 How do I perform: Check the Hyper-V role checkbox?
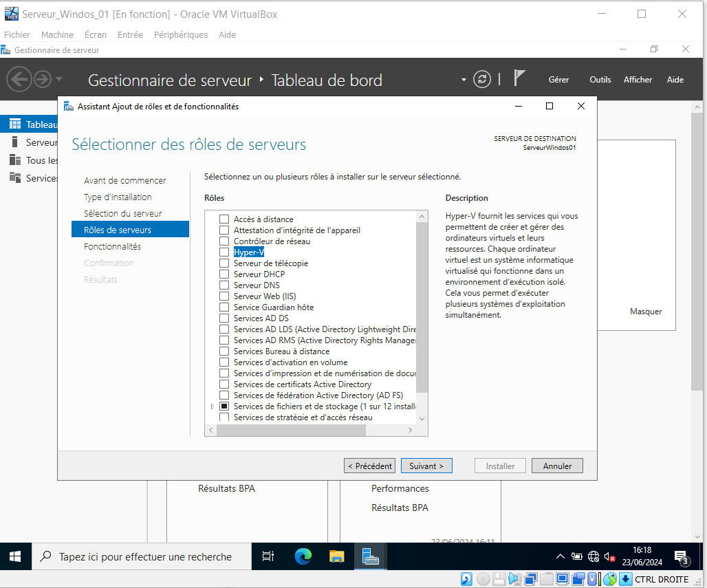224,252
